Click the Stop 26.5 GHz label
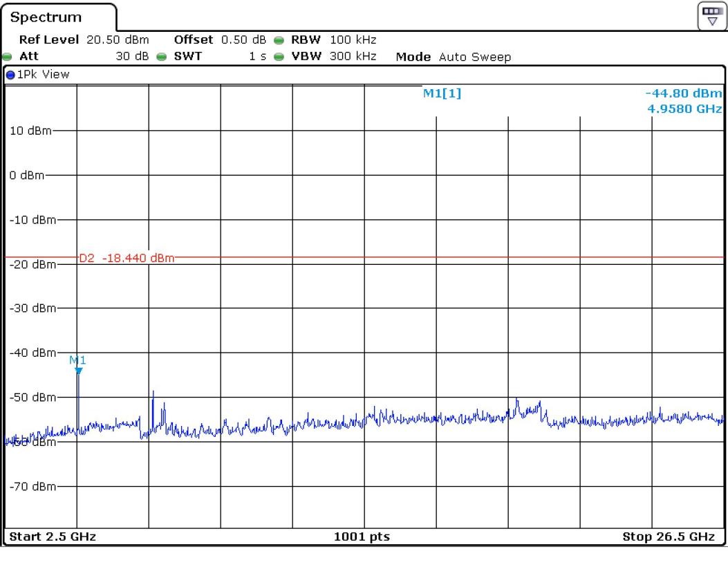Screen dimensions: 728x567 pos(669,537)
